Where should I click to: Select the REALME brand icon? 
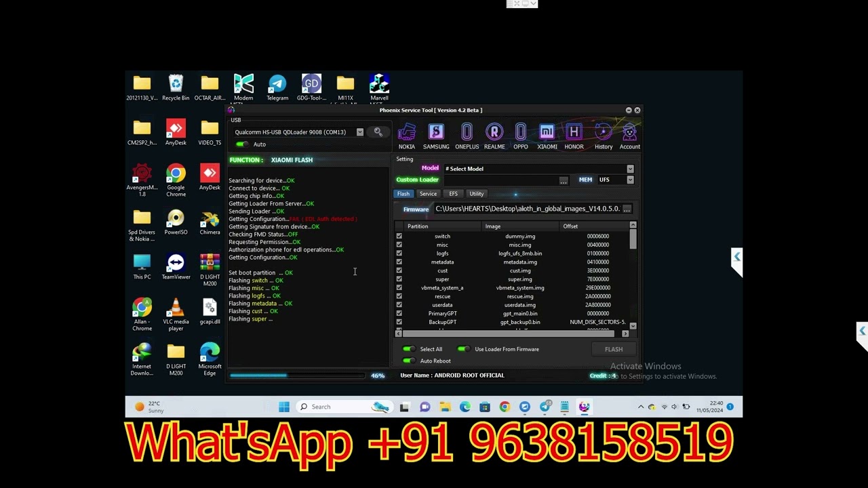(494, 132)
